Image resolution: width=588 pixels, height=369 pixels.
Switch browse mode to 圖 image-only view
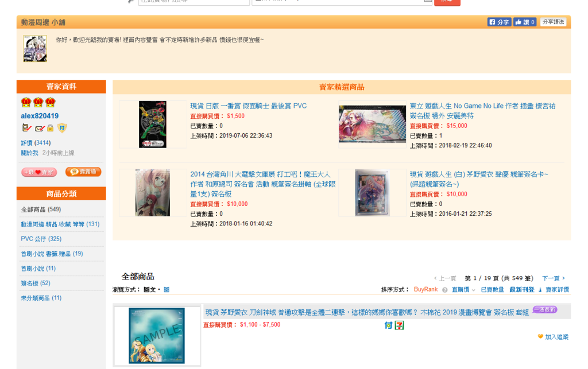167,290
